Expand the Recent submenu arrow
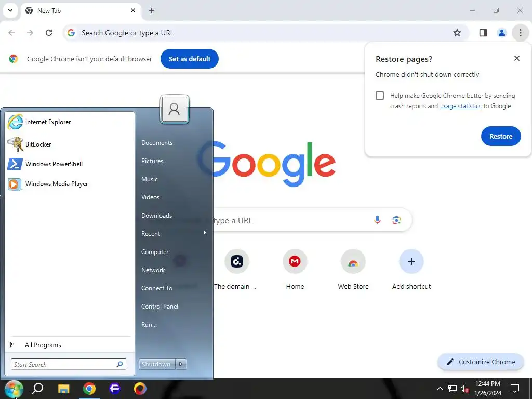The height and width of the screenshot is (399, 532). [x=204, y=233]
